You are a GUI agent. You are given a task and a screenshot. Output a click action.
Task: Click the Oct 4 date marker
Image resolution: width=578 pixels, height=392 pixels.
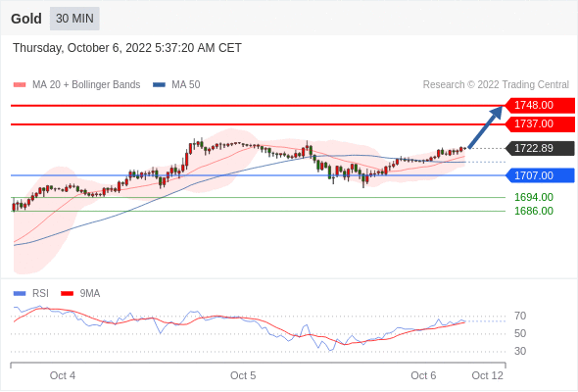click(63, 375)
